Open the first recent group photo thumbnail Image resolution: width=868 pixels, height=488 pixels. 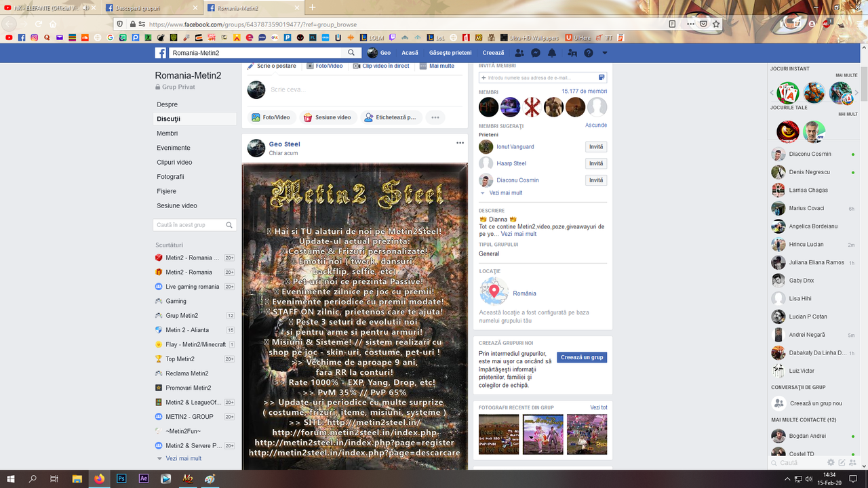click(x=498, y=434)
